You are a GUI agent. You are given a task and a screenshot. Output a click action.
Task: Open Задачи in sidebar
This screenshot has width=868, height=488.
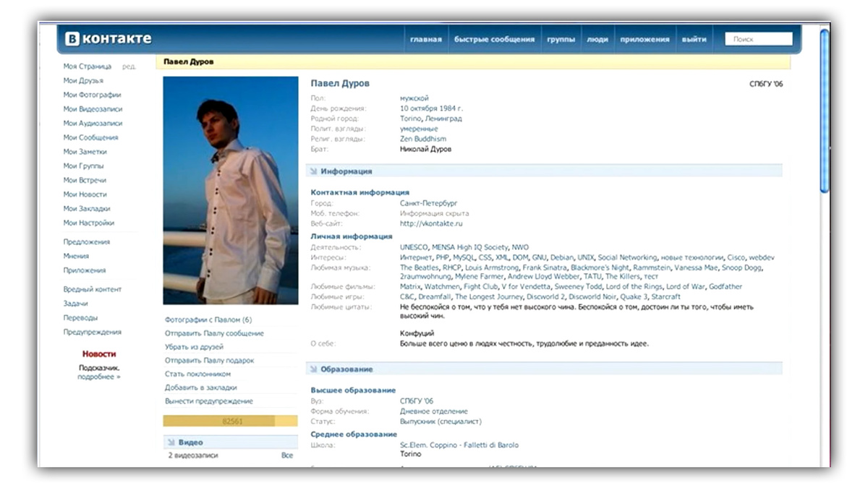click(75, 304)
